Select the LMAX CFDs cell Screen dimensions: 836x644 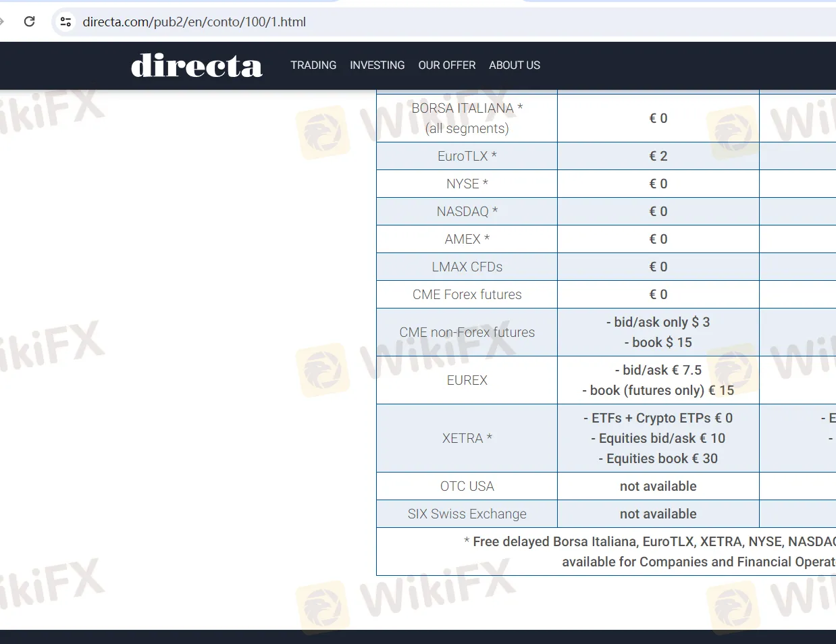coord(467,267)
